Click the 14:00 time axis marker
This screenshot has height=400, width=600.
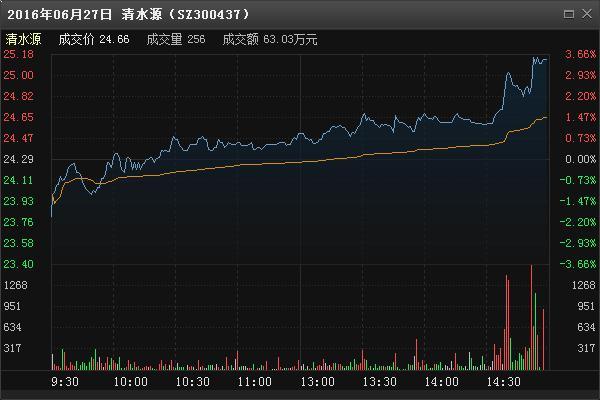(x=441, y=382)
